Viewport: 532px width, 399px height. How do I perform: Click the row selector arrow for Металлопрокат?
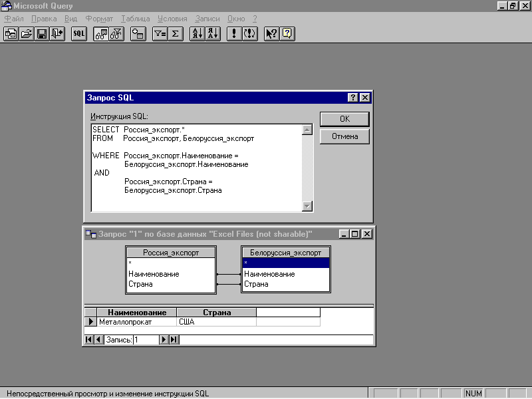90,322
